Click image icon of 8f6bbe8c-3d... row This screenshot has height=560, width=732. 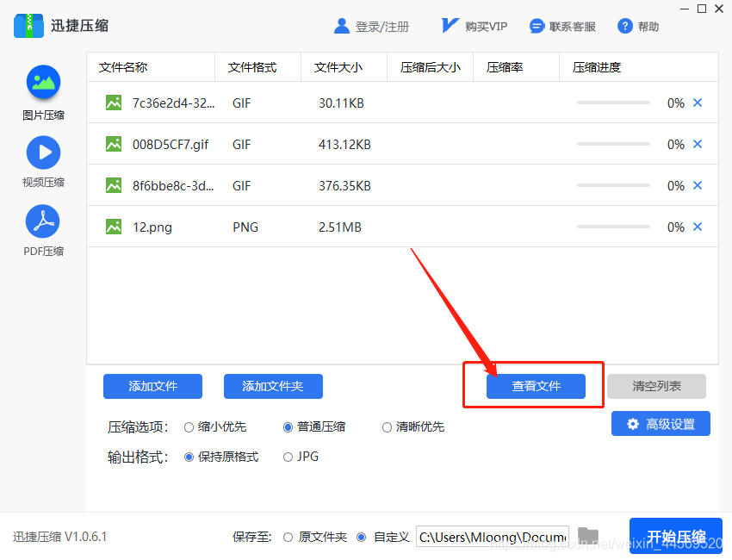coord(114,185)
